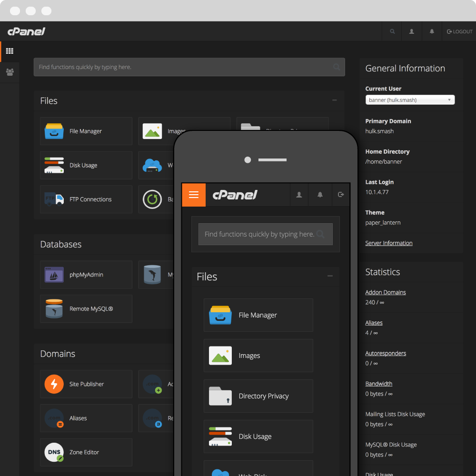Click the MySQL® Disk Usage label

391,445
